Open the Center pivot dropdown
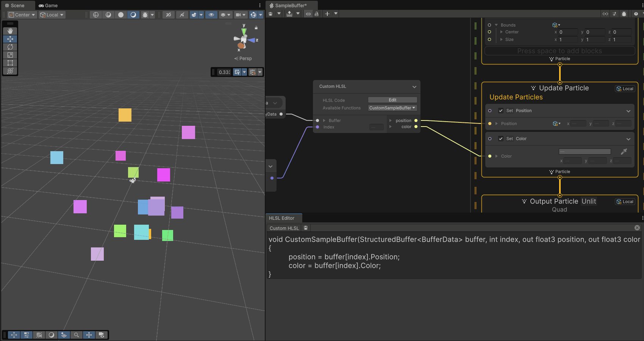The width and height of the screenshot is (644, 341). tap(21, 15)
